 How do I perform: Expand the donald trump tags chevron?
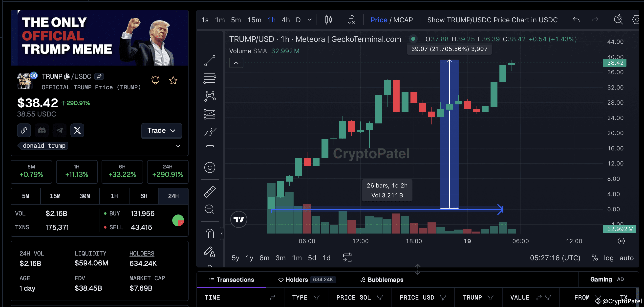point(178,146)
